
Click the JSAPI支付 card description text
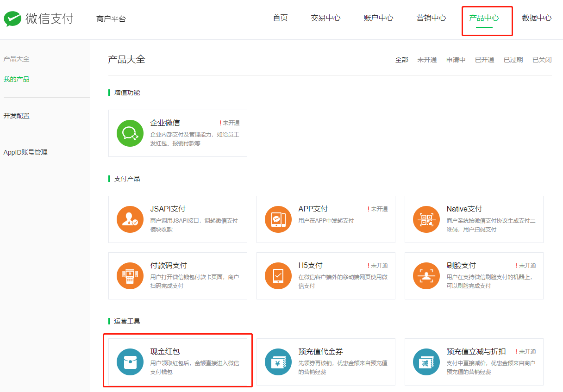pos(194,225)
